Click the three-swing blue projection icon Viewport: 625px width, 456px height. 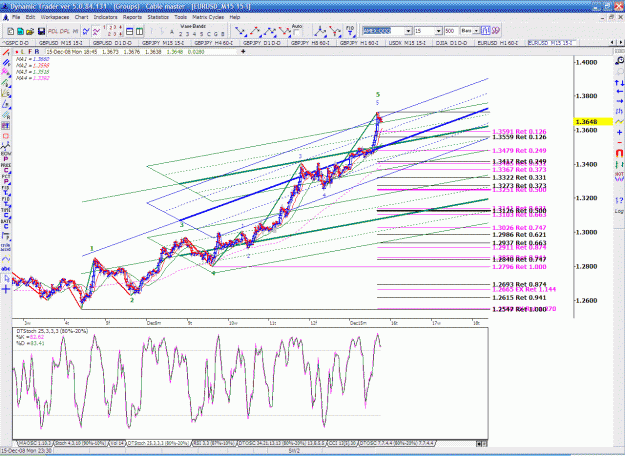269,31
